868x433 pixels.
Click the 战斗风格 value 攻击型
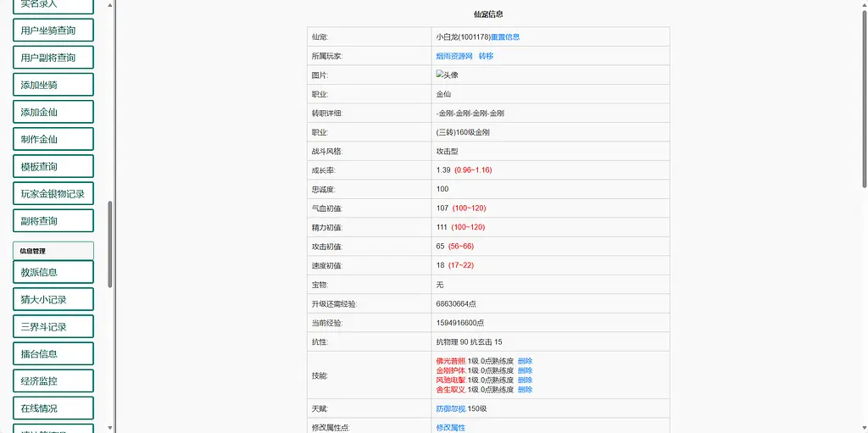coord(448,151)
